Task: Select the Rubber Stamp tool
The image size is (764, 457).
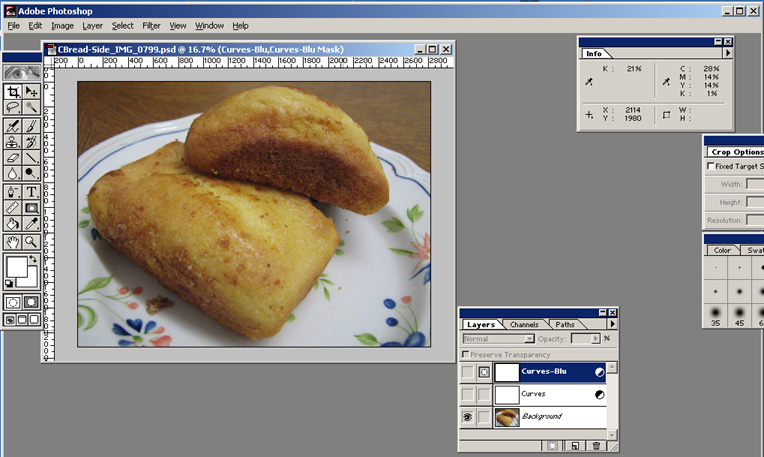Action: pos(13,142)
